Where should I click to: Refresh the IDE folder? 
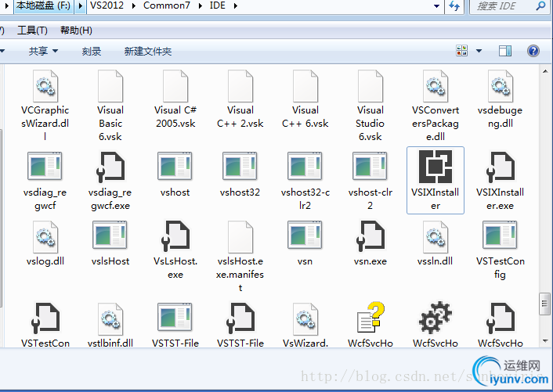454,6
